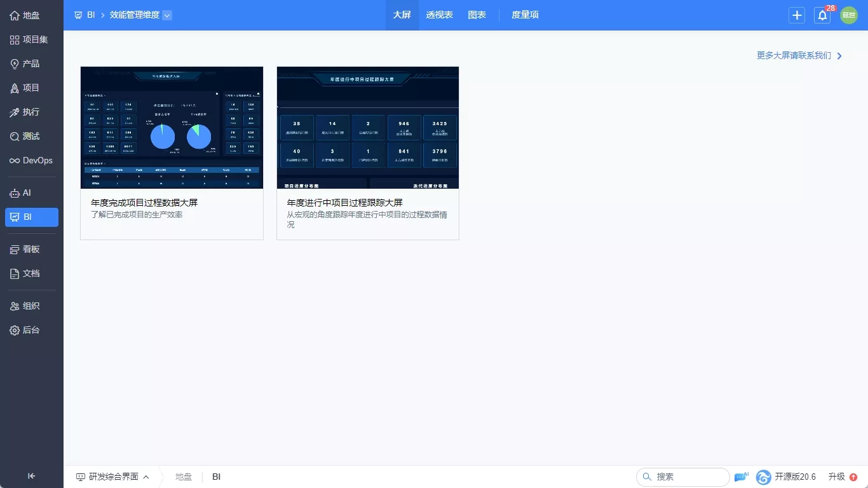Click the 年度进行中项目过程跟踪大屏 title

[345, 203]
